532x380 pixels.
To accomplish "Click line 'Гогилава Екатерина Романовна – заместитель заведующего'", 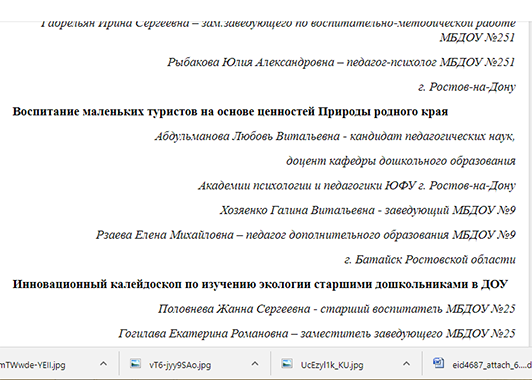I will (x=317, y=334).
